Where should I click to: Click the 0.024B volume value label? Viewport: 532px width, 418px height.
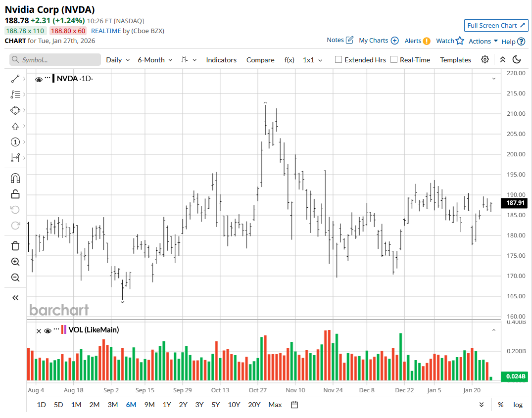click(x=515, y=376)
